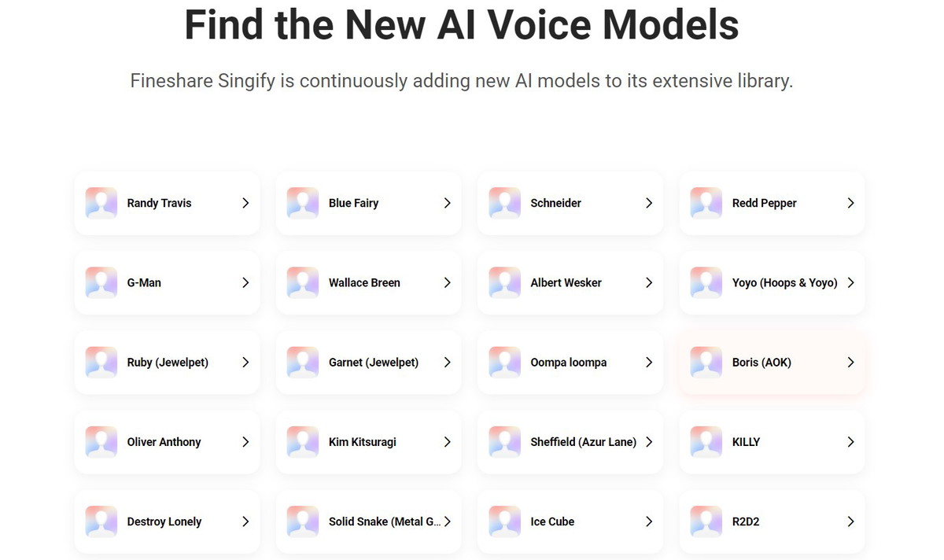Click the Oompa loompa avatar icon
944x560 pixels.
pyautogui.click(x=504, y=363)
